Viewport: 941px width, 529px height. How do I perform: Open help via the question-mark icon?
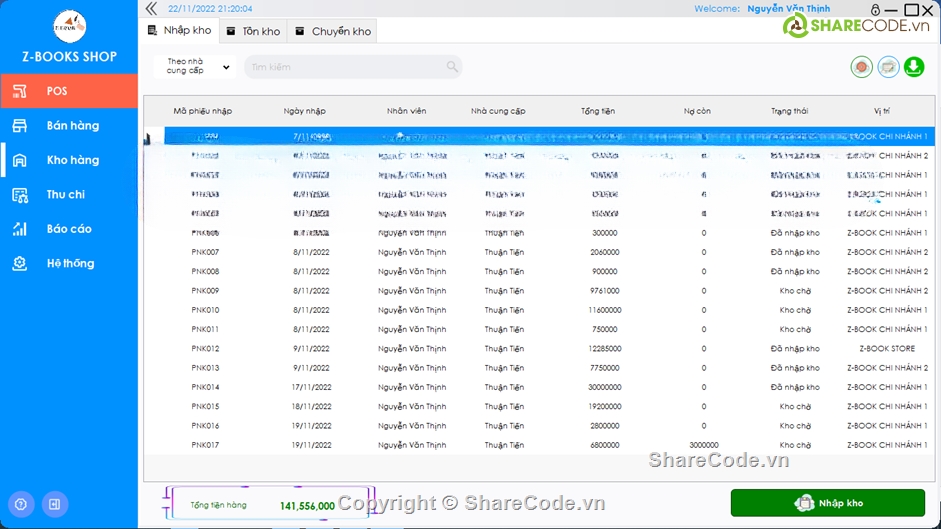(x=21, y=504)
